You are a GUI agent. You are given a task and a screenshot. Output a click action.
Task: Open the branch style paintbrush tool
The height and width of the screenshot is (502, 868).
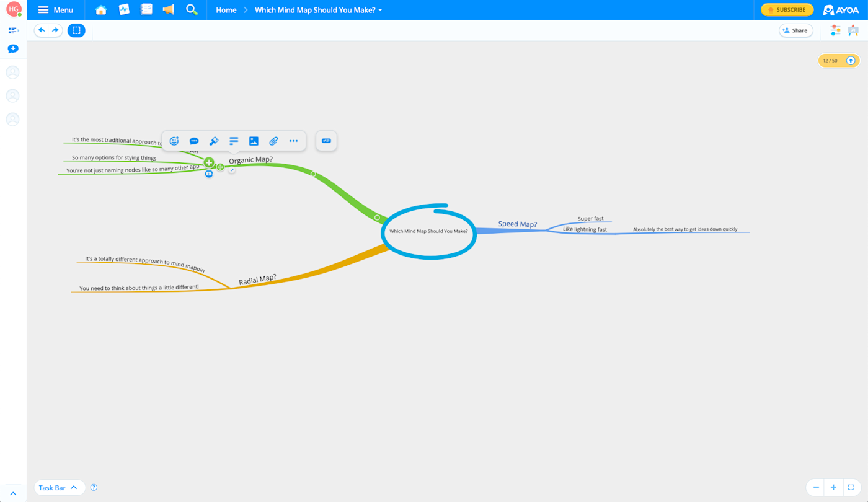click(x=214, y=141)
